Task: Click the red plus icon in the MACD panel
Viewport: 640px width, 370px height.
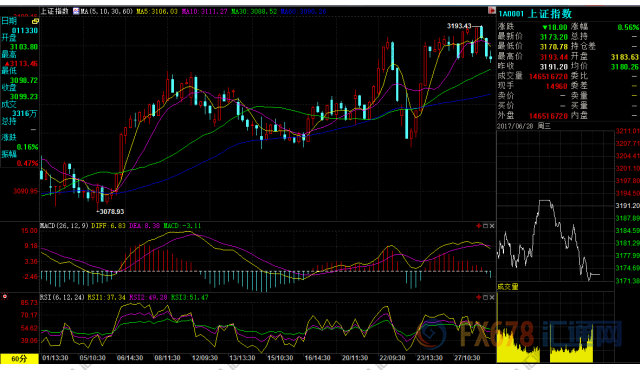Action: [x=479, y=226]
